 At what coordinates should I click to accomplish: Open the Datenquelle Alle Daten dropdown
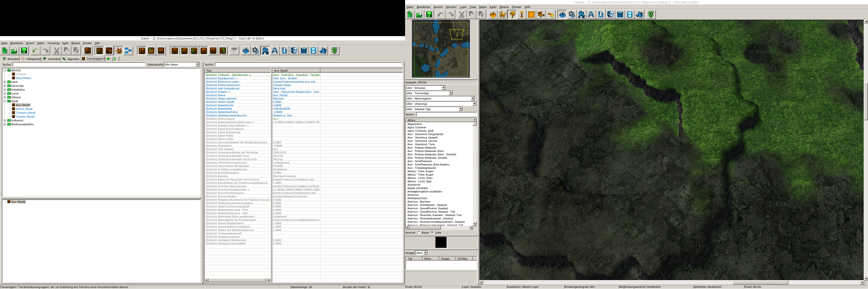click(182, 65)
